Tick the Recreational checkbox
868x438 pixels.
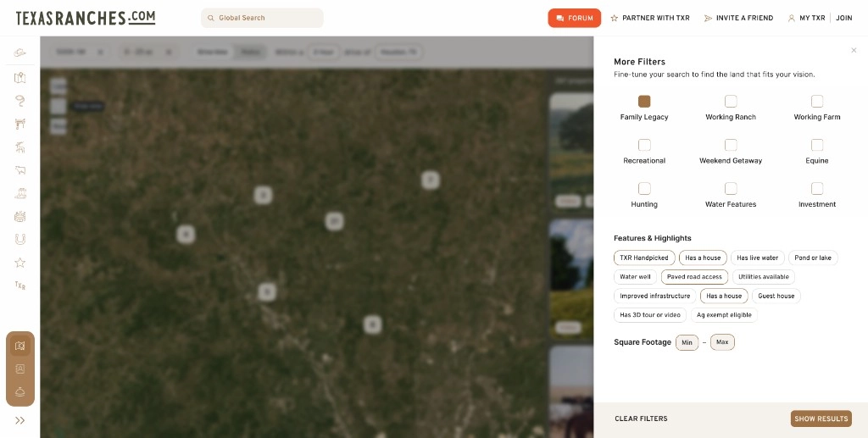click(x=644, y=145)
